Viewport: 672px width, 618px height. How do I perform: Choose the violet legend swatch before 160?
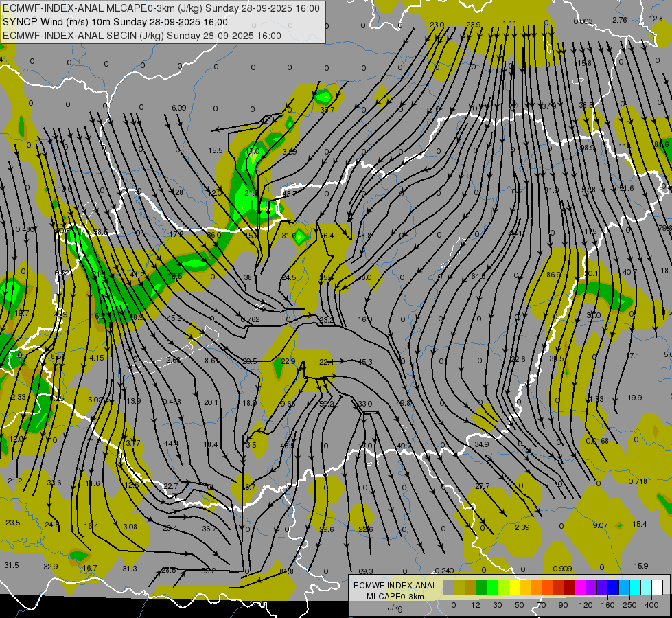pos(602,588)
